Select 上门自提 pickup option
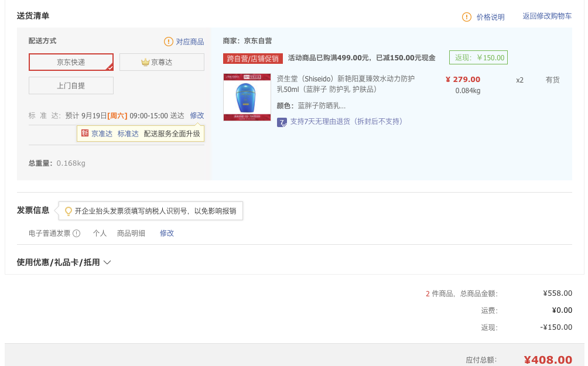 coord(71,85)
